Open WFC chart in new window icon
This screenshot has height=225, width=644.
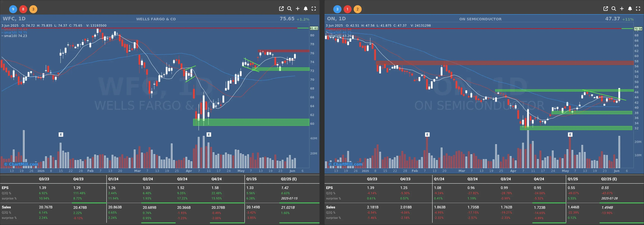pyautogui.click(x=281, y=9)
